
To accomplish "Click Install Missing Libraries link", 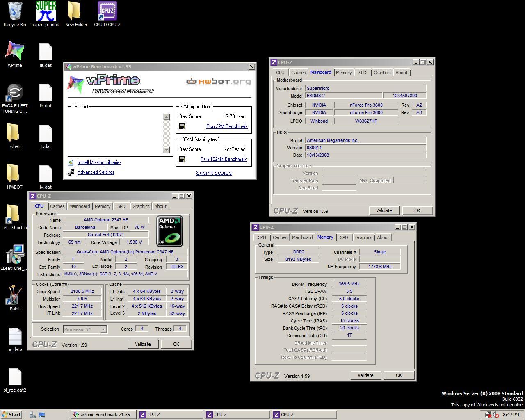I will pos(99,162).
